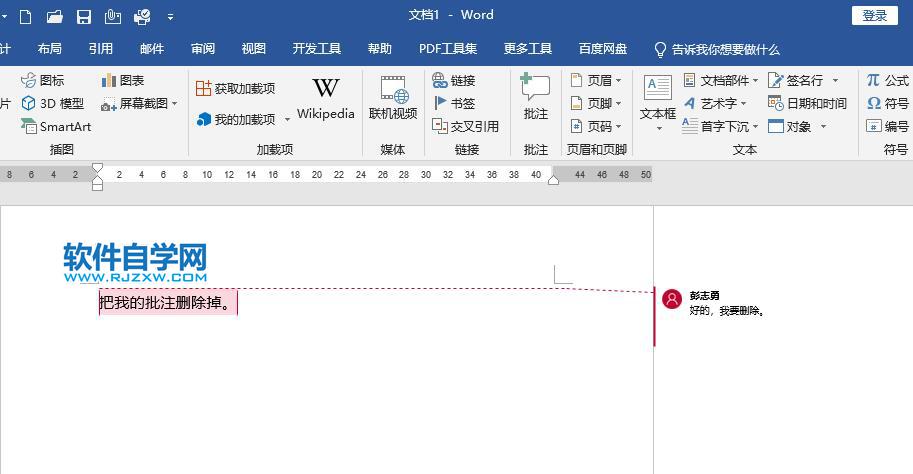This screenshot has height=474, width=913.
Task: Open the 帮助 ribbon tab
Action: point(380,49)
